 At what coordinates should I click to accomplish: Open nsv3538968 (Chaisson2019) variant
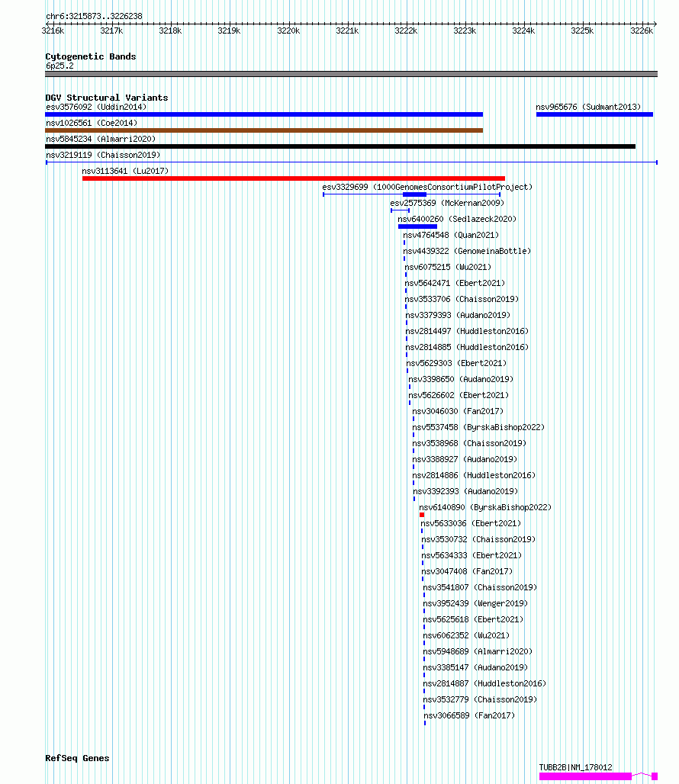pos(469,443)
